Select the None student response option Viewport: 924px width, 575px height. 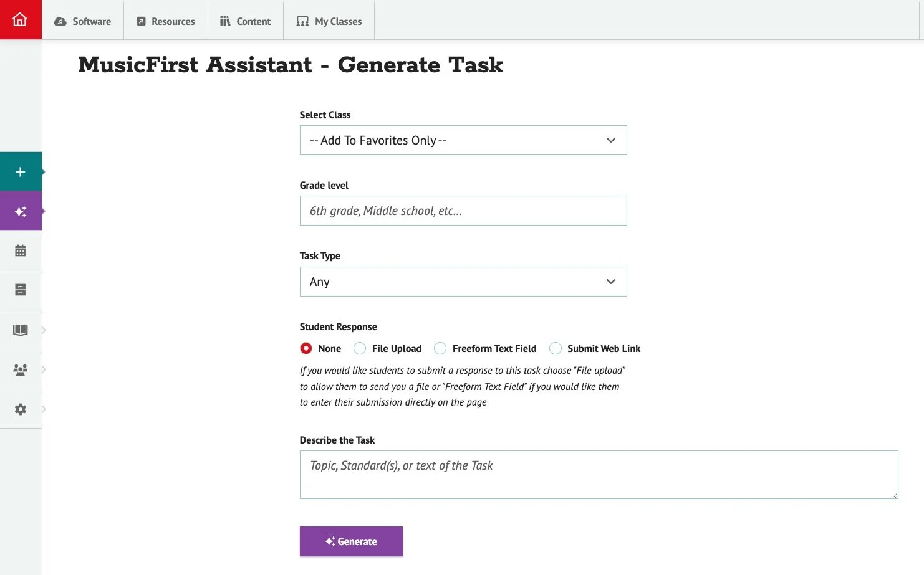306,348
